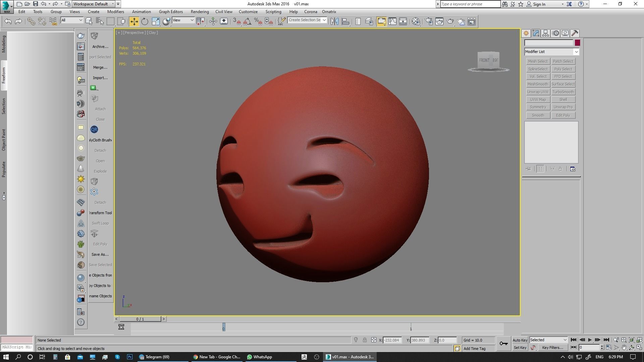644x362 pixels.
Task: Toggle the 3D Snaps button
Action: point(237,21)
